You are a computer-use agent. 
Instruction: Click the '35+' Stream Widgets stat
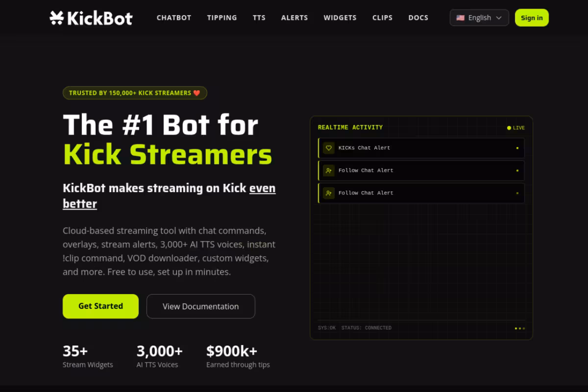point(88,356)
